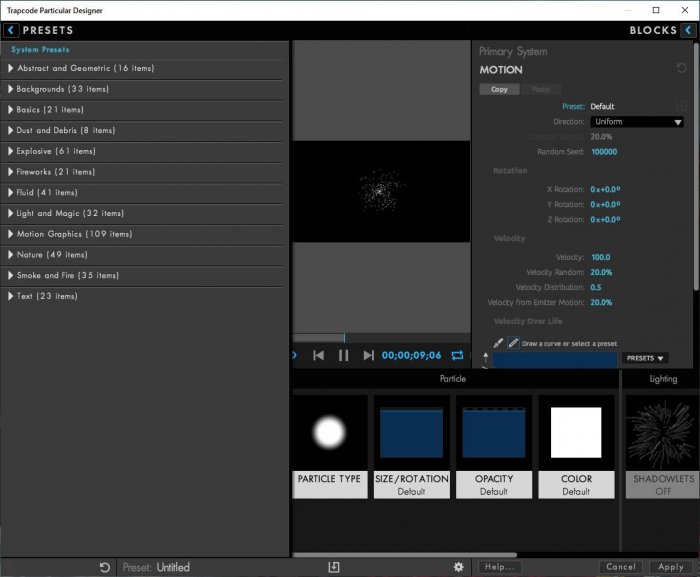Screen dimensions: 700x577
Task: Open the Size/Rotation block
Action: coord(412,447)
